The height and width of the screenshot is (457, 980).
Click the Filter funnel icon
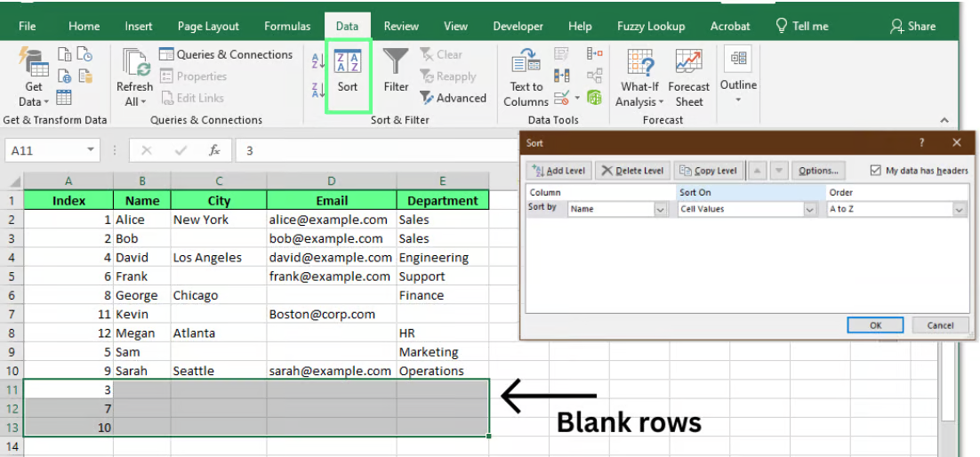(396, 62)
